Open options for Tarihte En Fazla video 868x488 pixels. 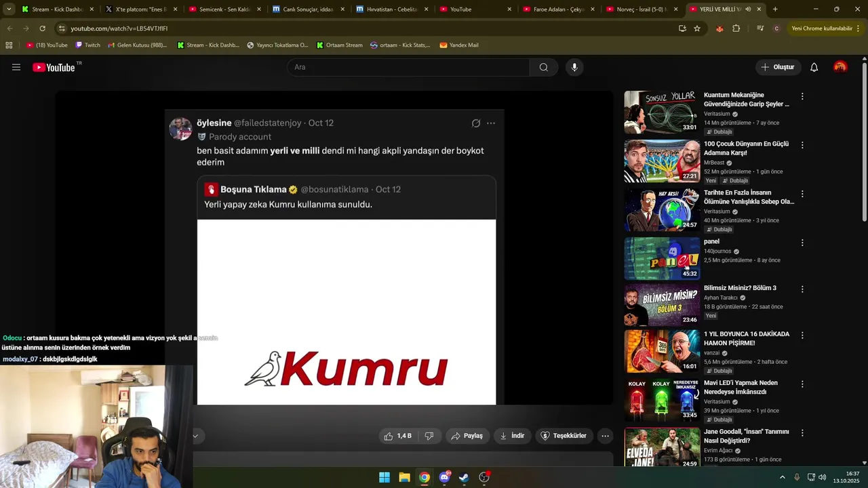(802, 194)
